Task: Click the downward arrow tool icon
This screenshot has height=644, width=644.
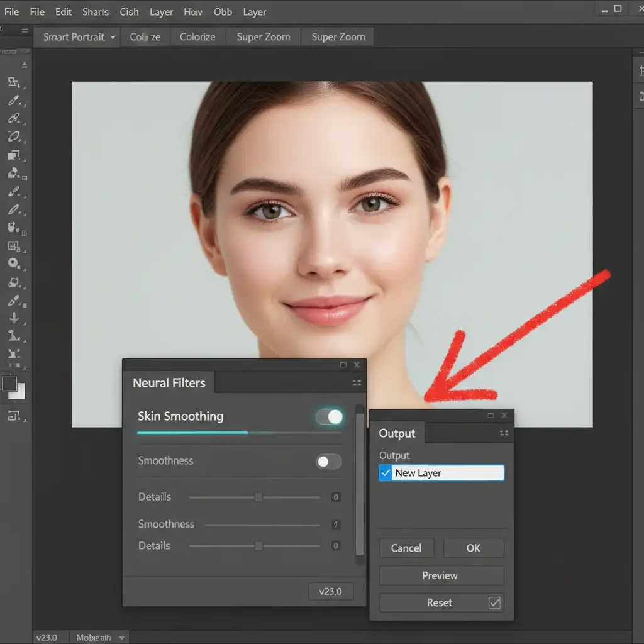Action: [x=14, y=318]
